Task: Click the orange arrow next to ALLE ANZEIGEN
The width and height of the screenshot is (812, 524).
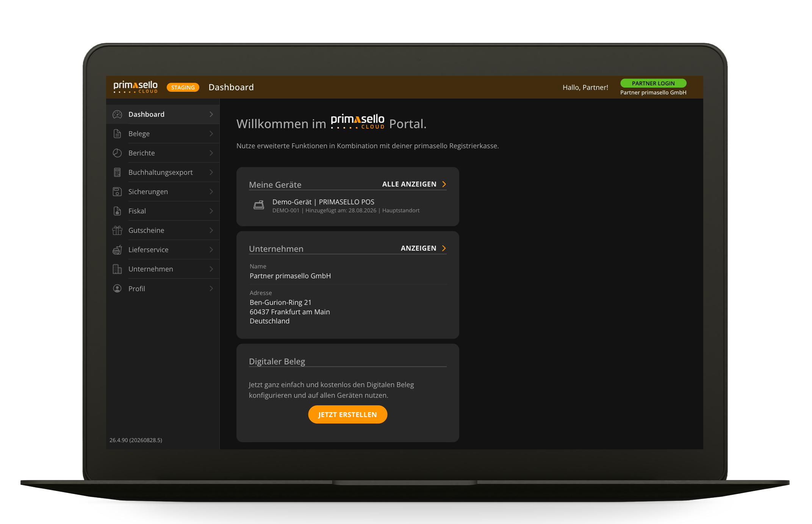Action: pos(444,184)
